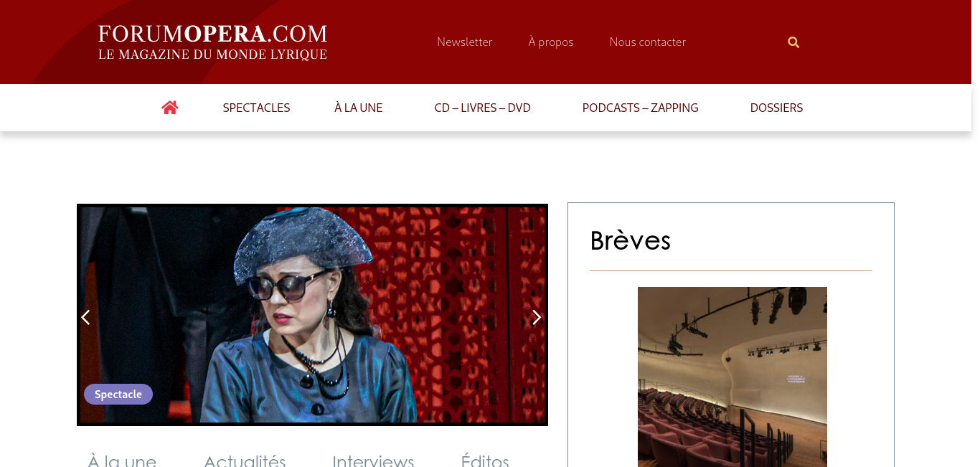Click the featured carousel image of woman in hat
Image resolution: width=980 pixels, height=467 pixels.
pyautogui.click(x=312, y=315)
